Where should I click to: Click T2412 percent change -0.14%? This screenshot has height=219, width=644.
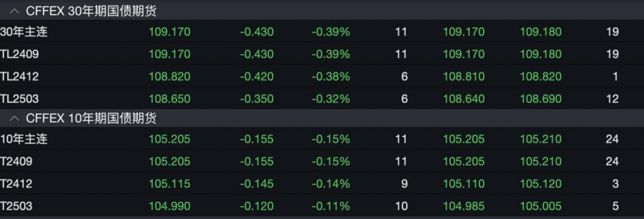(330, 184)
